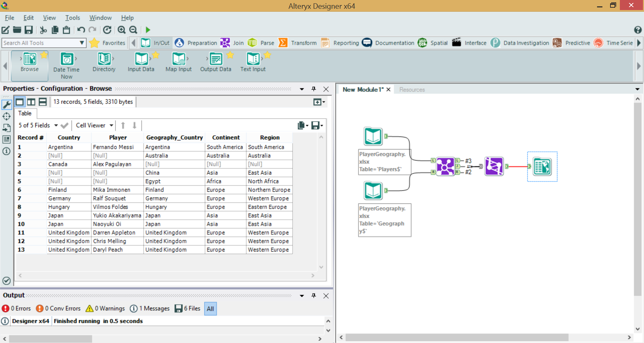Image resolution: width=644 pixels, height=343 pixels.
Task: Click the Cut scissors icon
Action: click(43, 30)
